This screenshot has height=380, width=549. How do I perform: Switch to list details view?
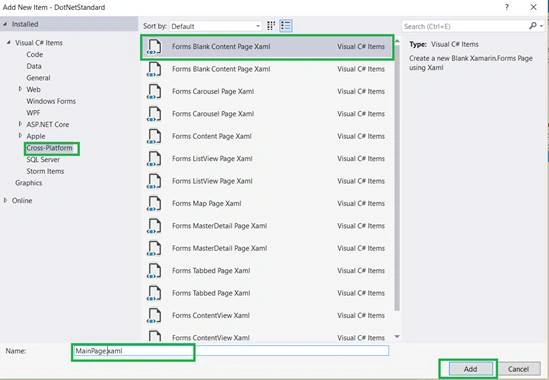(x=286, y=26)
